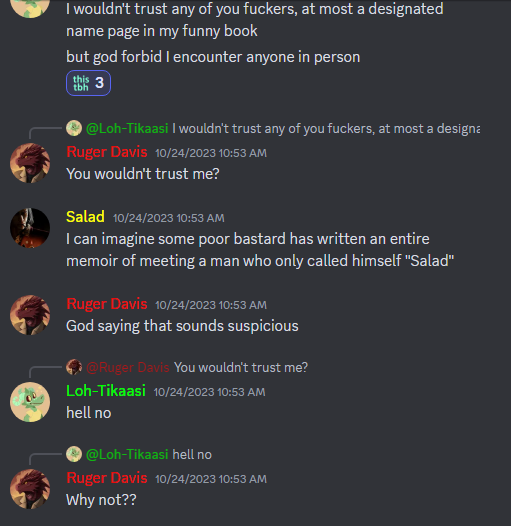This screenshot has width=511, height=526.
Task: Open Salad's profile avatar
Action: (30, 228)
